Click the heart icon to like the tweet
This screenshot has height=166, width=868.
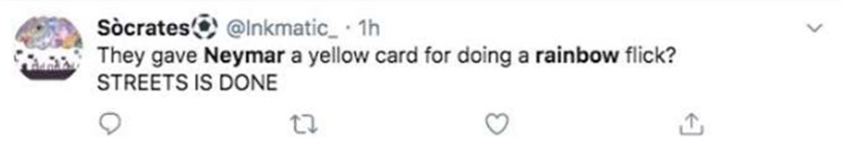pos(497,124)
